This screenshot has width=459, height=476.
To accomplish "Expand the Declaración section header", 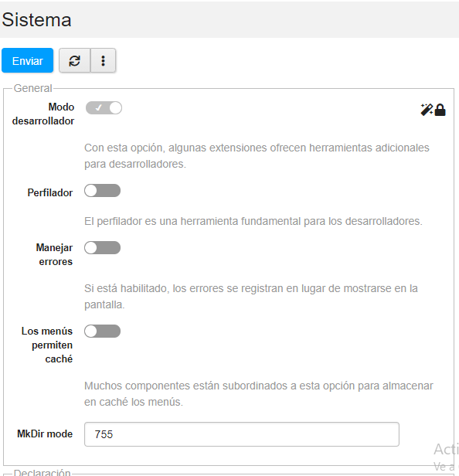I will [x=42, y=472].
